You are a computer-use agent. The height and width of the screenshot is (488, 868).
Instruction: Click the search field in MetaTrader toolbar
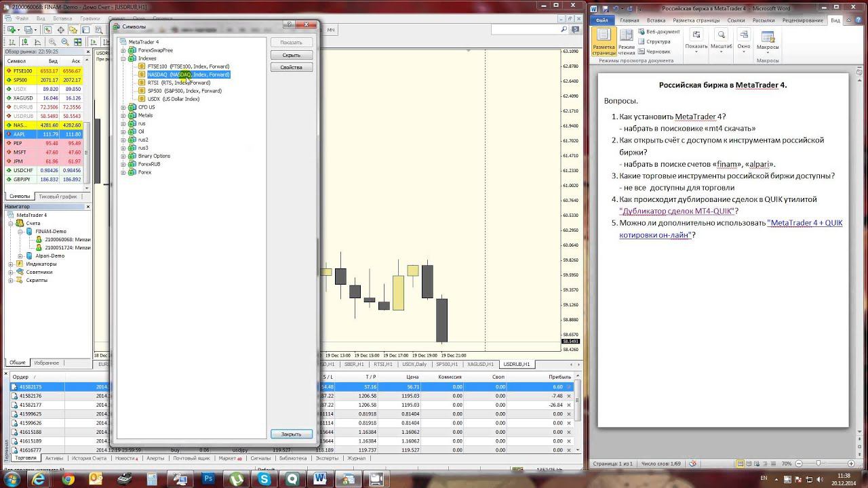pos(529,30)
